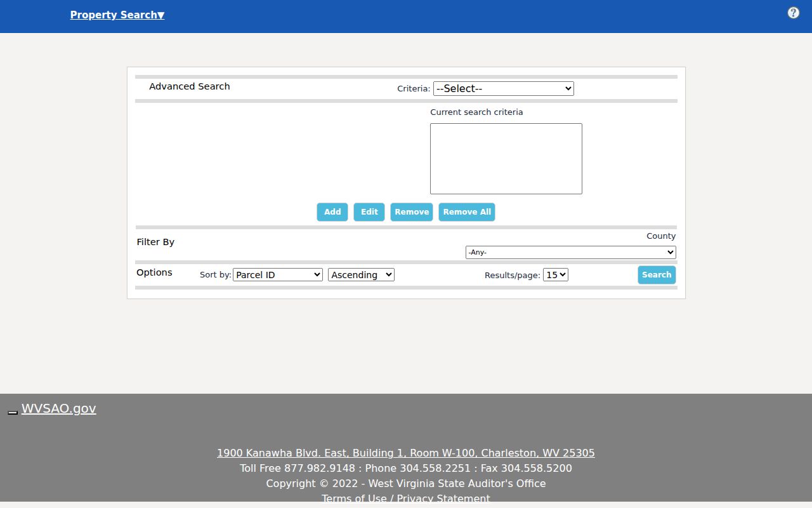Viewport: 812px width, 508px height.
Task: Open the help question mark icon
Action: pyautogui.click(x=793, y=13)
